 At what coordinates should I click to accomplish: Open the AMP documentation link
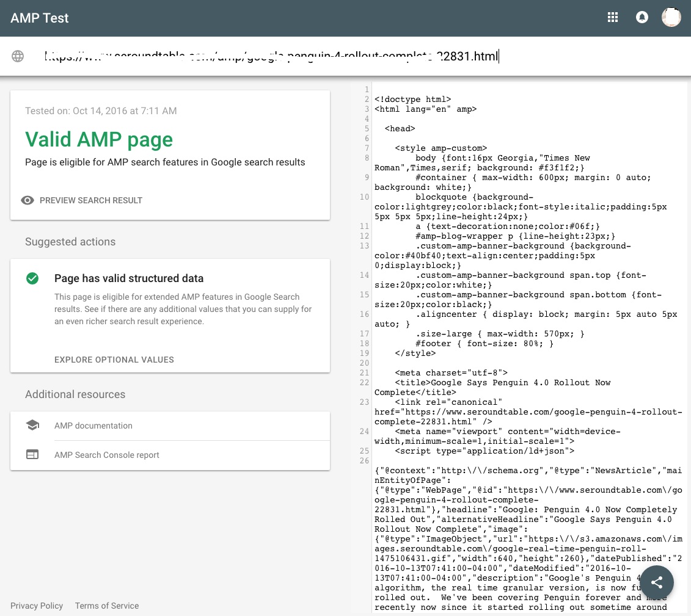coord(93,426)
